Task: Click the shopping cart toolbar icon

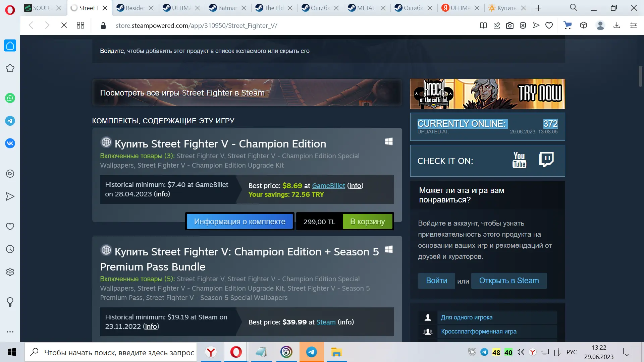Action: (568, 25)
